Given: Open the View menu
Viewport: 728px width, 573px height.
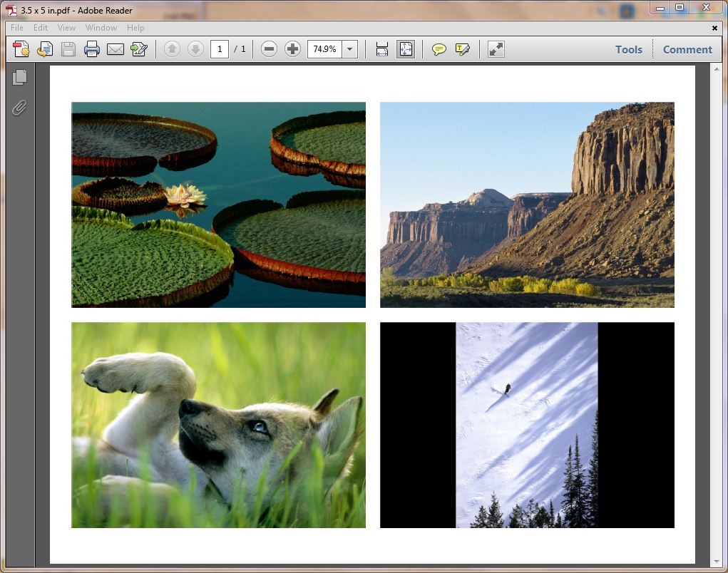Looking at the screenshot, I should click(x=66, y=27).
